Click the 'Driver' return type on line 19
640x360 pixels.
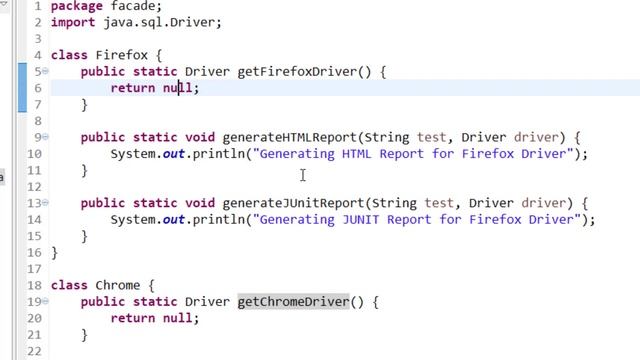point(207,302)
